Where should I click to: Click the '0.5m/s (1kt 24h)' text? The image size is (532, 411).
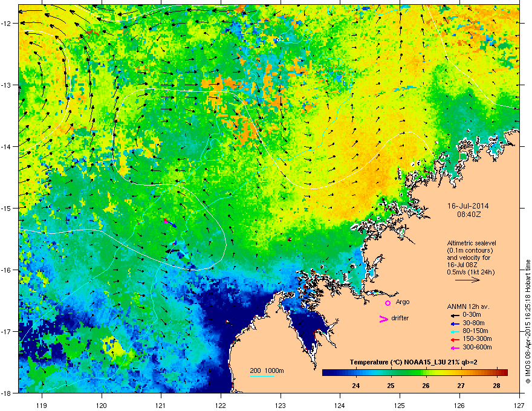coord(470,272)
